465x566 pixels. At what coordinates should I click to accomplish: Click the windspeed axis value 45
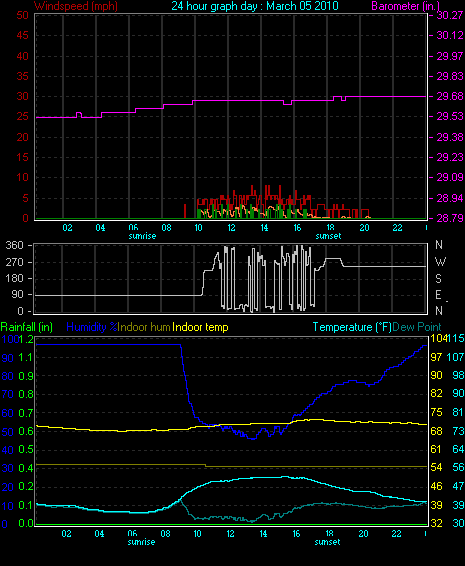(22, 35)
